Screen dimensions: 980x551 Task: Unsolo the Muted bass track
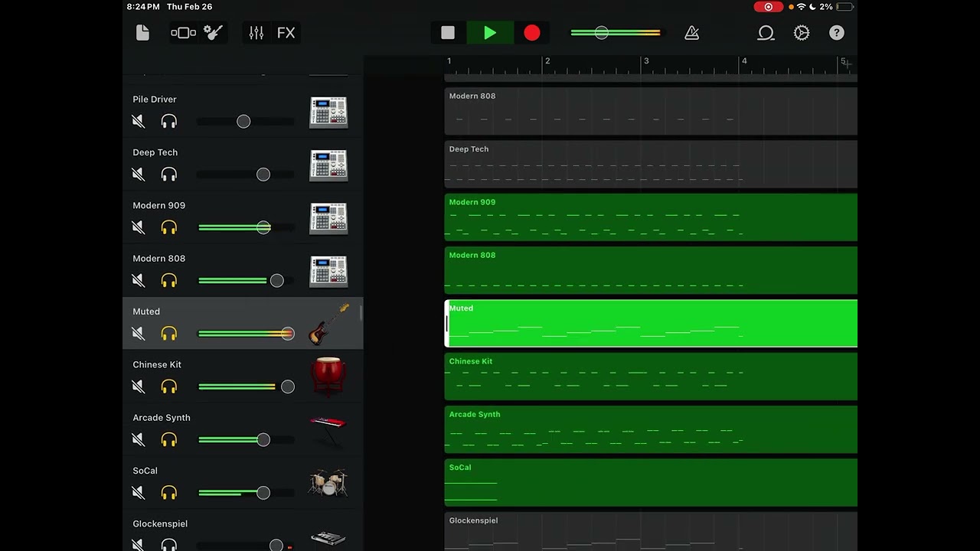(x=169, y=334)
